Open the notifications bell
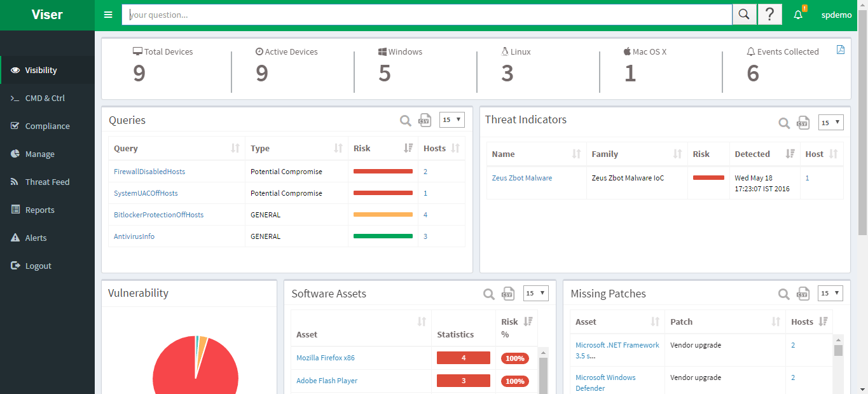 coord(799,15)
